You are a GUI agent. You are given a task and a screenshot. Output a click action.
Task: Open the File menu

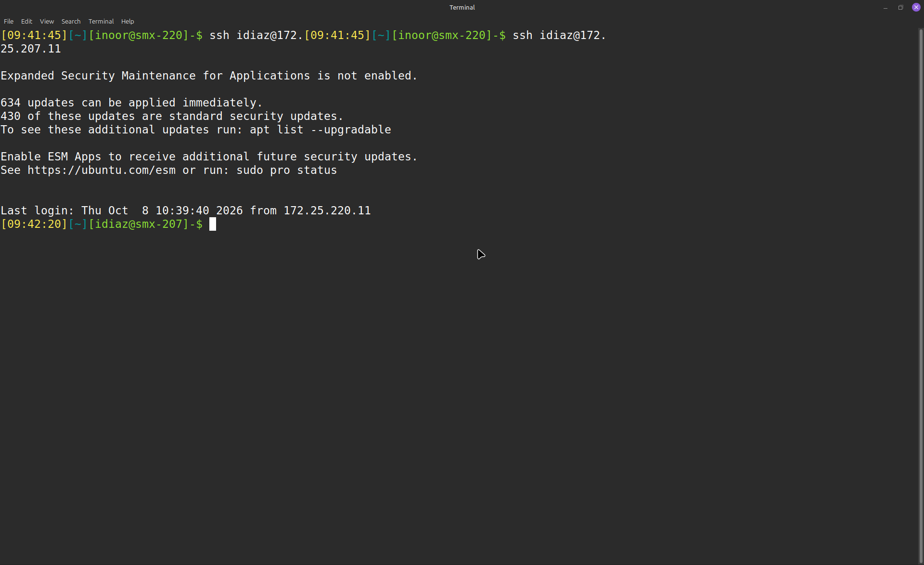(9, 21)
